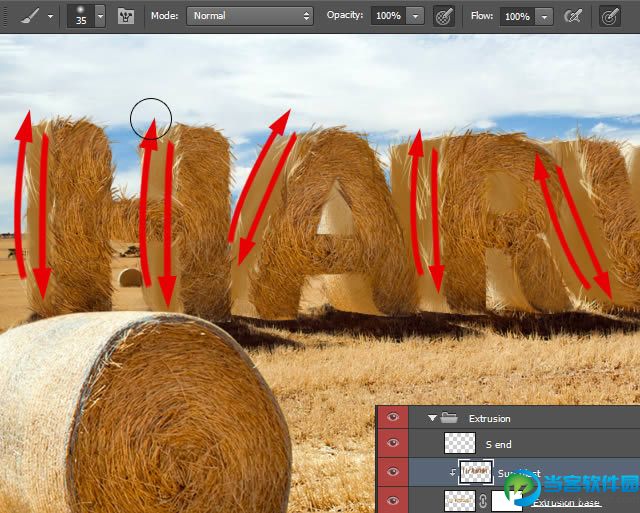Click the Flow 100% value field
The width and height of the screenshot is (640, 513).
pyautogui.click(x=518, y=16)
